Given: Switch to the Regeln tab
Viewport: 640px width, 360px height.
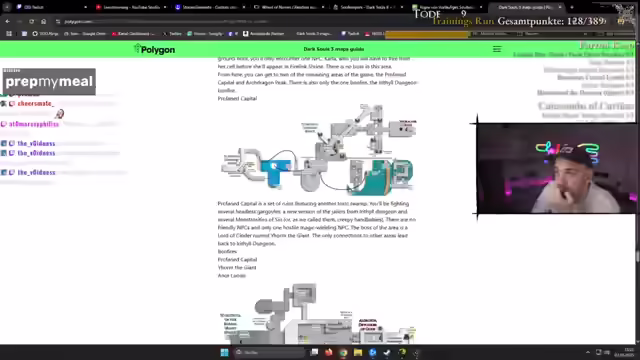Looking at the screenshot, I should [x=447, y=7].
